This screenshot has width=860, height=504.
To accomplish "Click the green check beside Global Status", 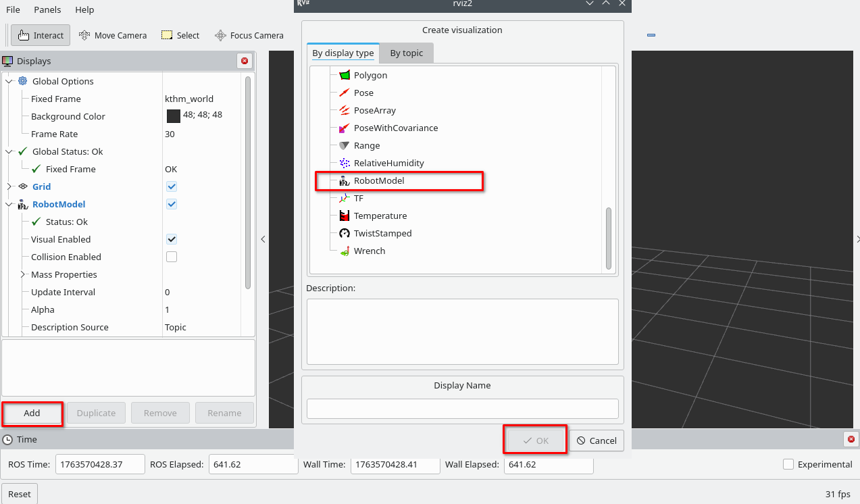I will click(23, 151).
